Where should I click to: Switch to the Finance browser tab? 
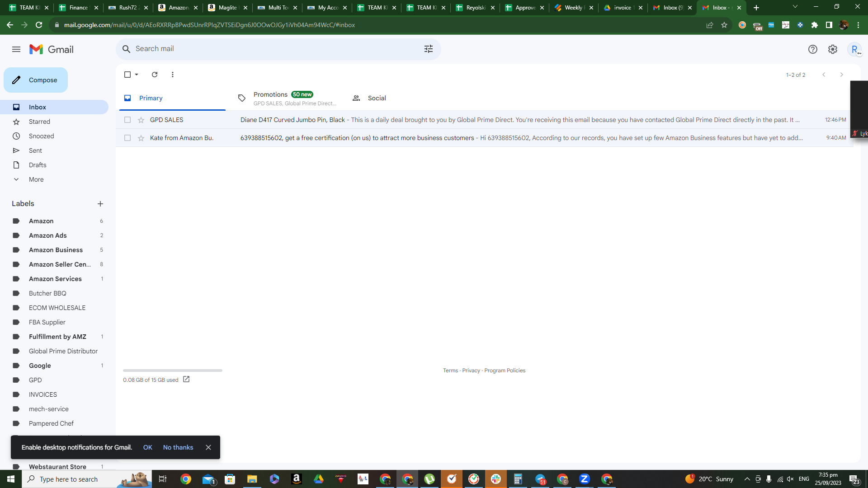(x=79, y=8)
